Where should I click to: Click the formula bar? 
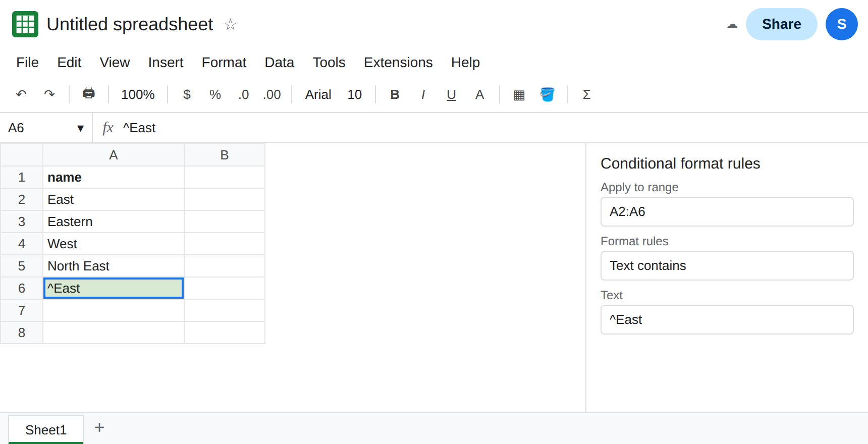(492, 128)
